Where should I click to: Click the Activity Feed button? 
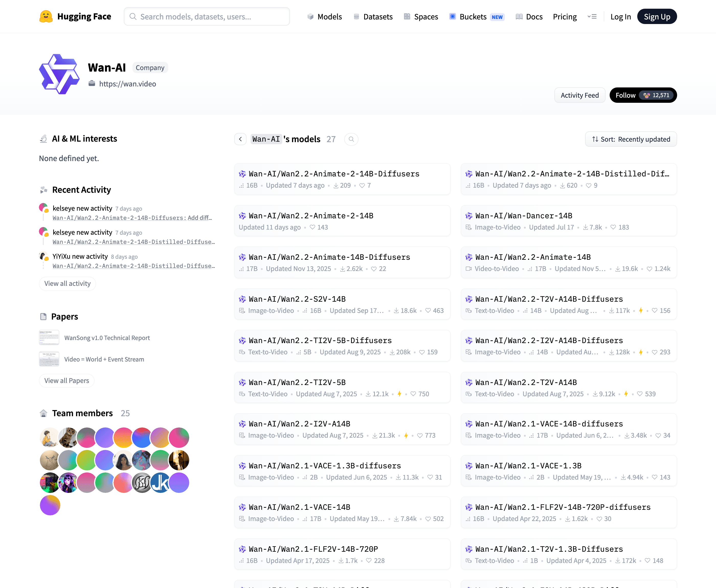(x=580, y=95)
